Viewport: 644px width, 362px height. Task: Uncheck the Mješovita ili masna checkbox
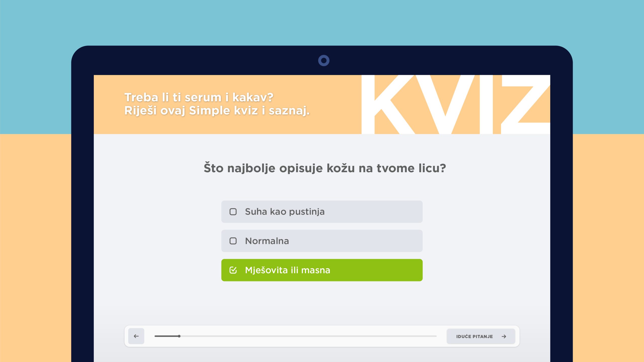pyautogui.click(x=233, y=270)
